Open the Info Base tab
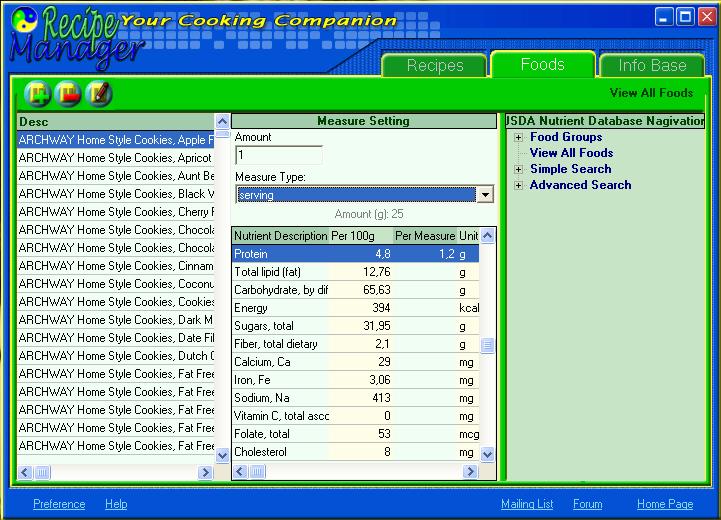Screen dimensions: 721x520 point(652,65)
